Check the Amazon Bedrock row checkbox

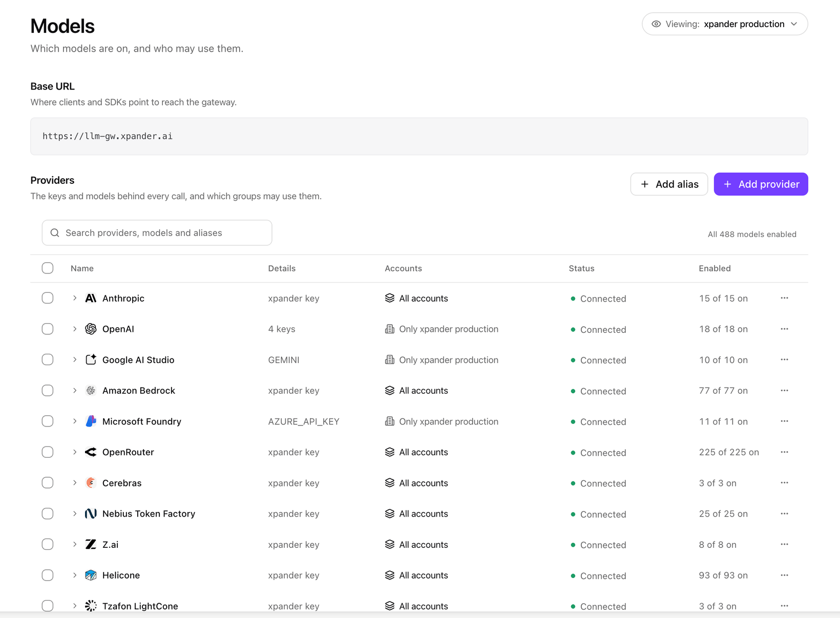[x=48, y=390]
